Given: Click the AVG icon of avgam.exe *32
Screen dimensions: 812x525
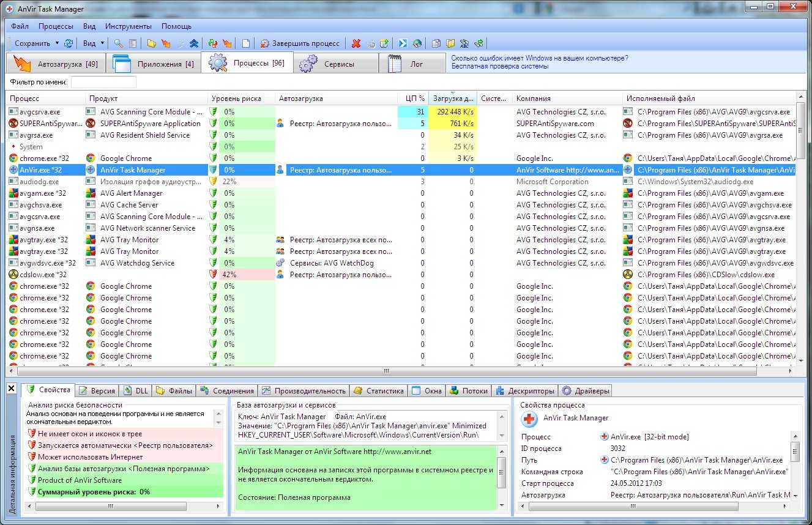Looking at the screenshot, I should click(x=13, y=193).
